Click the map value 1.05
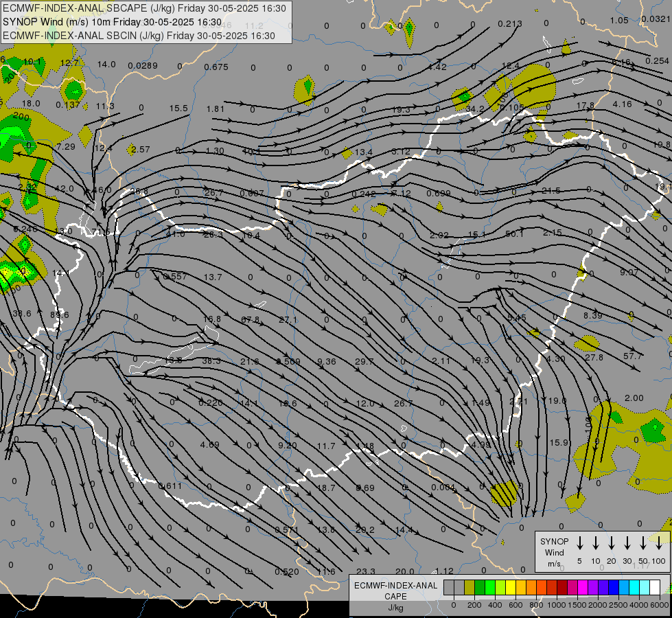672x618 pixels. [x=619, y=20]
